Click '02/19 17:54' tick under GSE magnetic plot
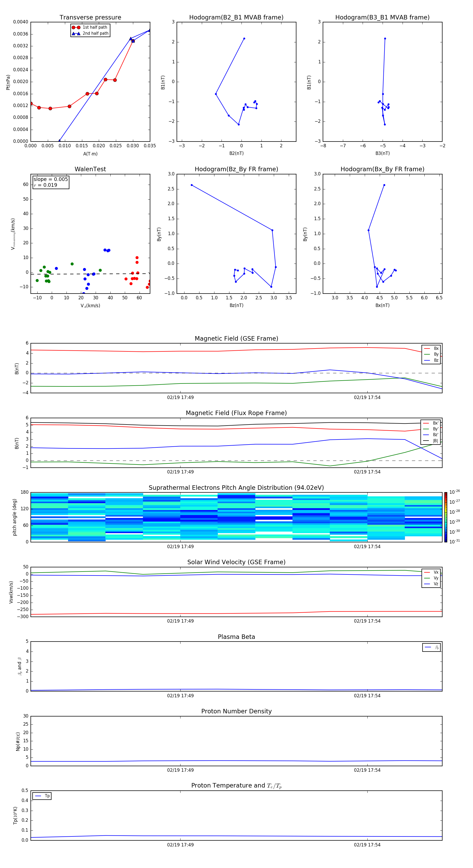The width and height of the screenshot is (473, 868). coord(367,398)
